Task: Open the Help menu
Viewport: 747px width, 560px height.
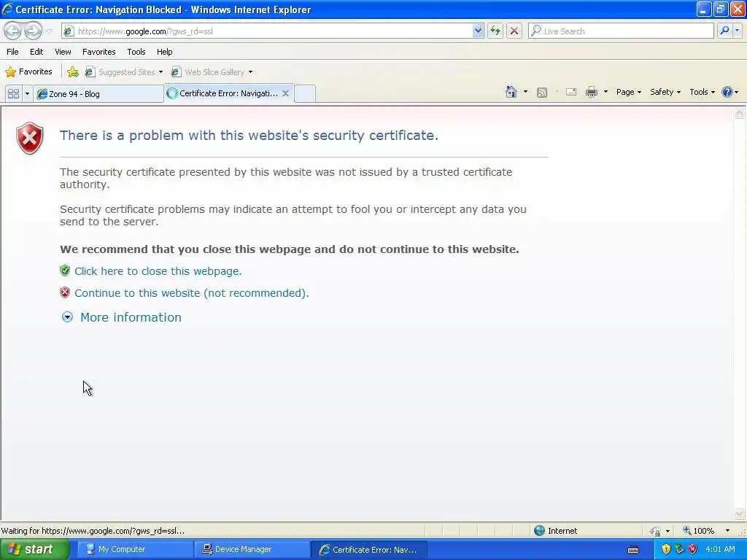Action: point(165,52)
